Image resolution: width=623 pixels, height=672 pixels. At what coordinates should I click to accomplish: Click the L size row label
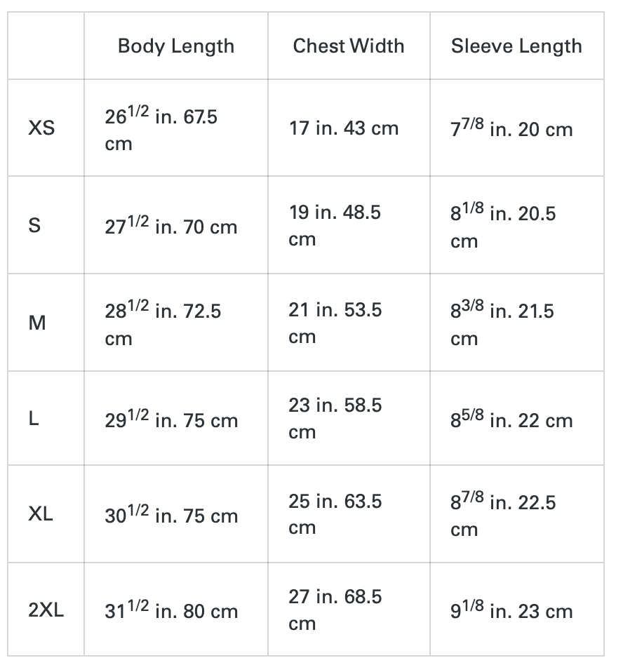click(x=34, y=419)
